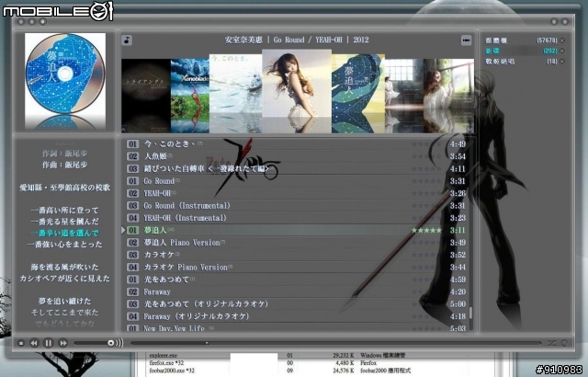Click the 作詞:飯尾步 lyric credit line
The width and height of the screenshot is (588, 377).
click(x=65, y=154)
